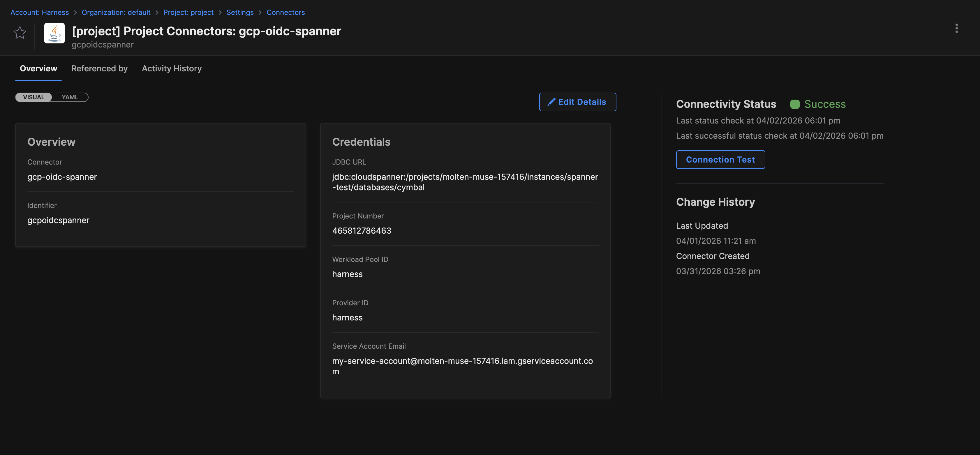The width and height of the screenshot is (980, 455).
Task: Open the Activity History tab
Action: click(172, 68)
